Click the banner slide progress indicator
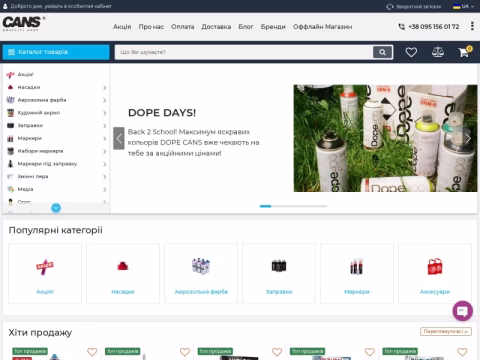The width and height of the screenshot is (480, 360). tap(293, 206)
